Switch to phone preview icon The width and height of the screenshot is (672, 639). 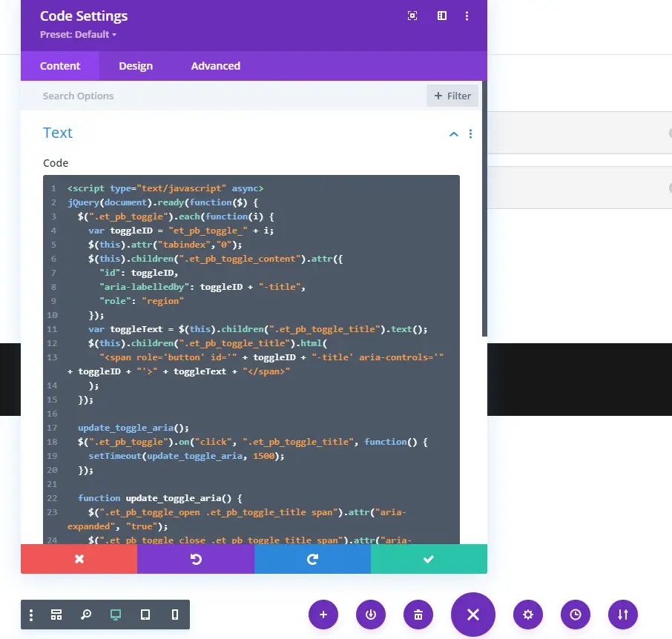pos(174,615)
